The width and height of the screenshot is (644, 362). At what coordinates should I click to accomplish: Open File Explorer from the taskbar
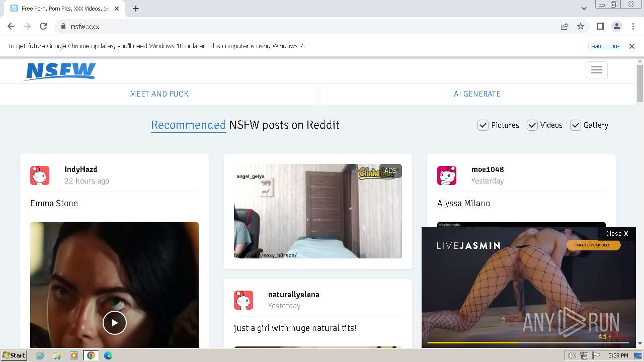pyautogui.click(x=57, y=355)
